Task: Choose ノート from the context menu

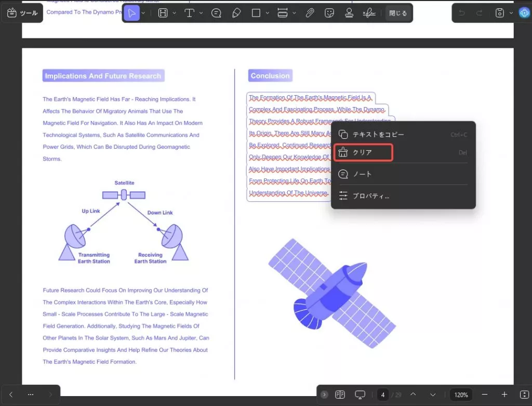Action: [403, 174]
